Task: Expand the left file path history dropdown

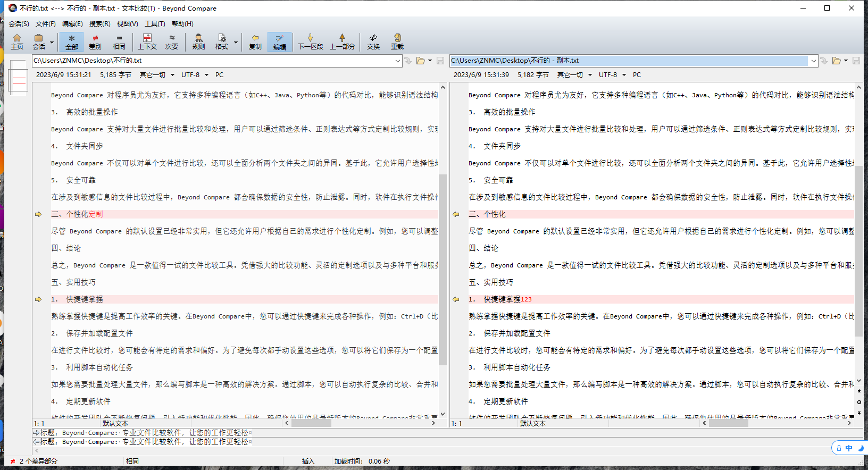Action: 397,61
